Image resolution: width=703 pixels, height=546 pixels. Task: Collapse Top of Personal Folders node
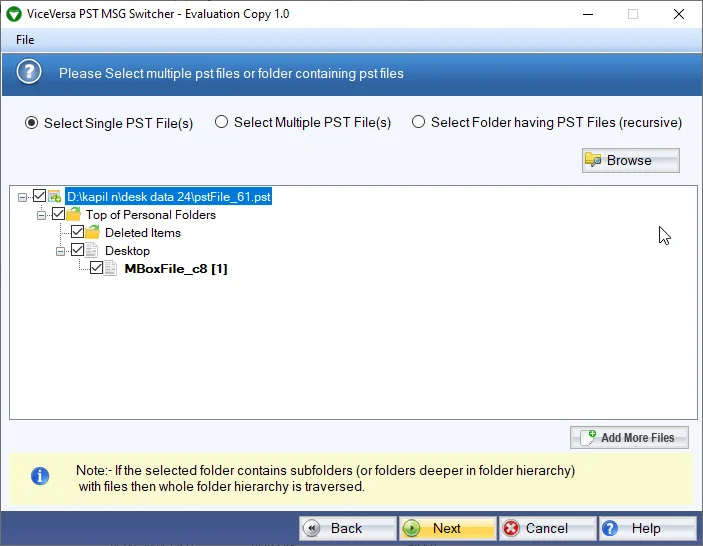41,215
